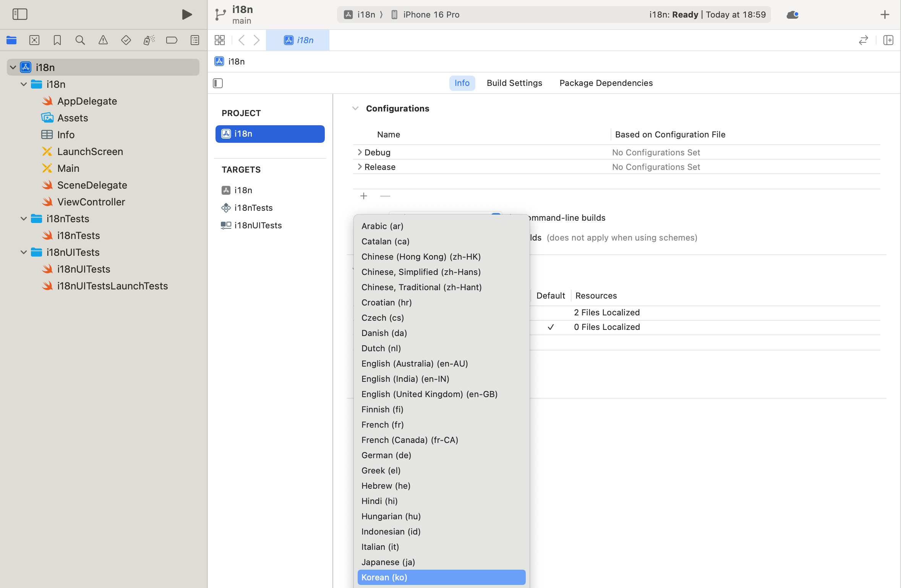The image size is (901, 588).
Task: Open ViewController swift file
Action: coord(91,202)
